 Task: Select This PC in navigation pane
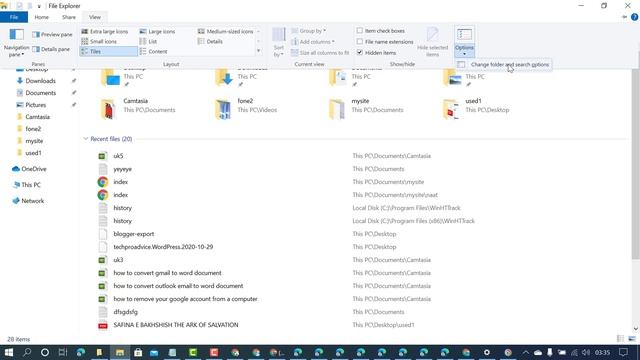(x=31, y=185)
